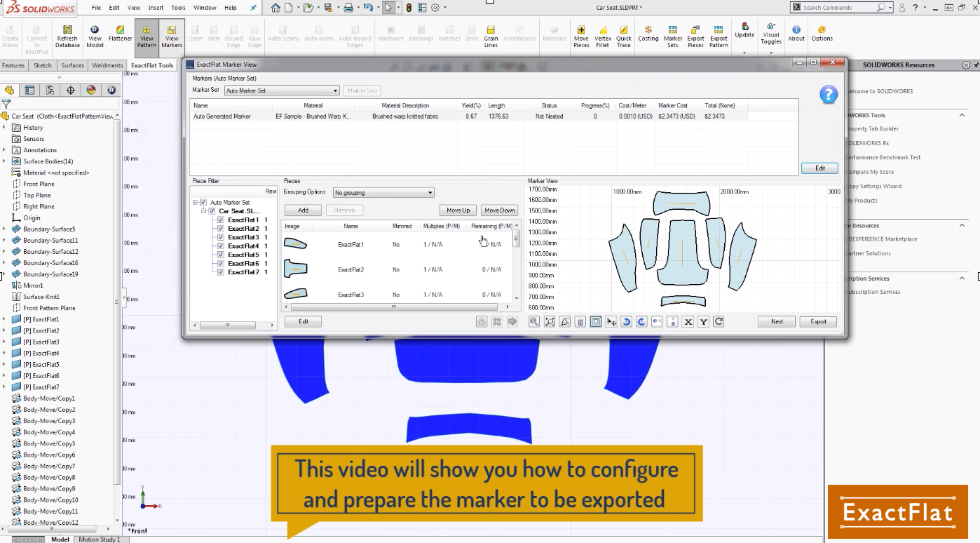
Task: Toggle the View Markers button
Action: point(172,36)
